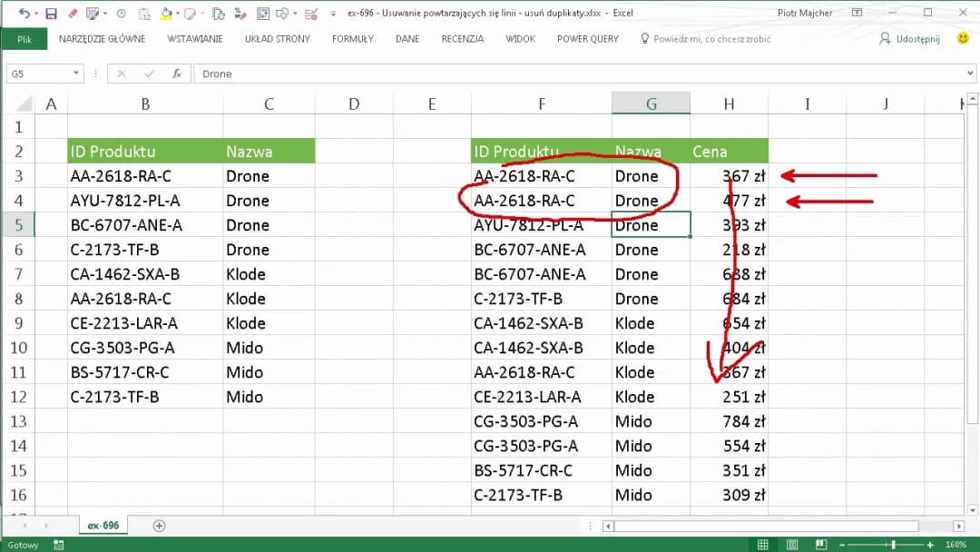Image resolution: width=980 pixels, height=552 pixels.
Task: Switch to Page Layout view icon
Action: (792, 544)
